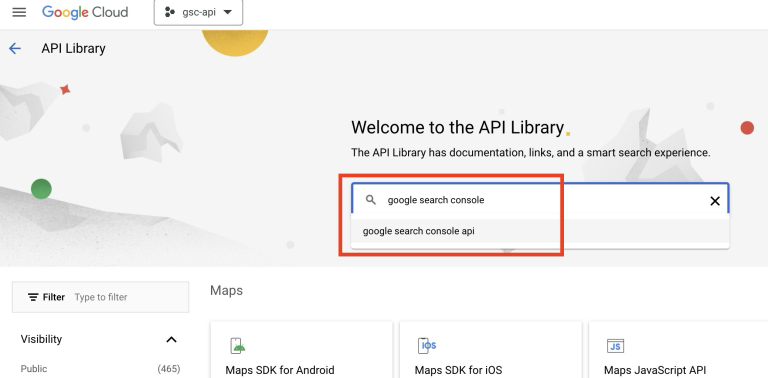Click the magnifier icon in search box
Viewport: 768px width, 378px height.
[x=371, y=200]
